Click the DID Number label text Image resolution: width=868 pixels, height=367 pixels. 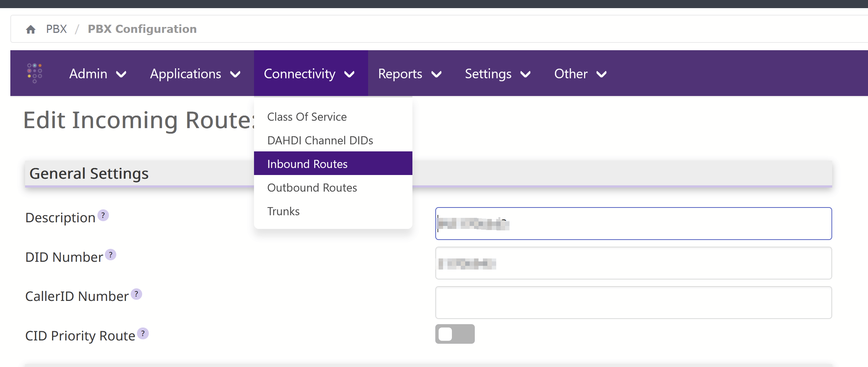[64, 257]
